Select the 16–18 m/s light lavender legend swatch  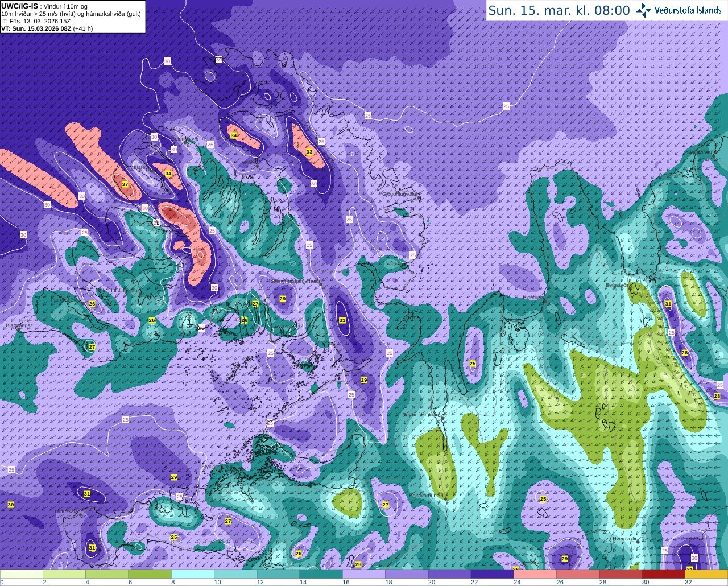pyautogui.click(x=364, y=574)
